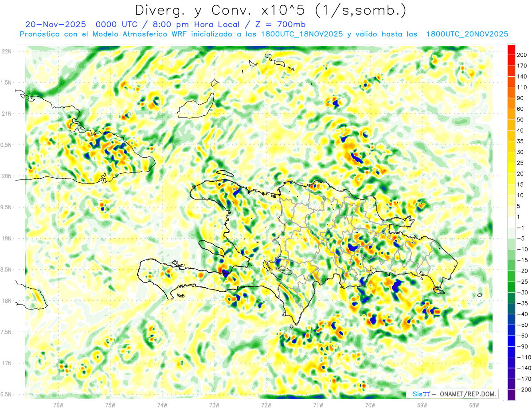Click the green colorbar segment between -20 and -25
The height and width of the screenshot is (411, 532).
[511, 276]
